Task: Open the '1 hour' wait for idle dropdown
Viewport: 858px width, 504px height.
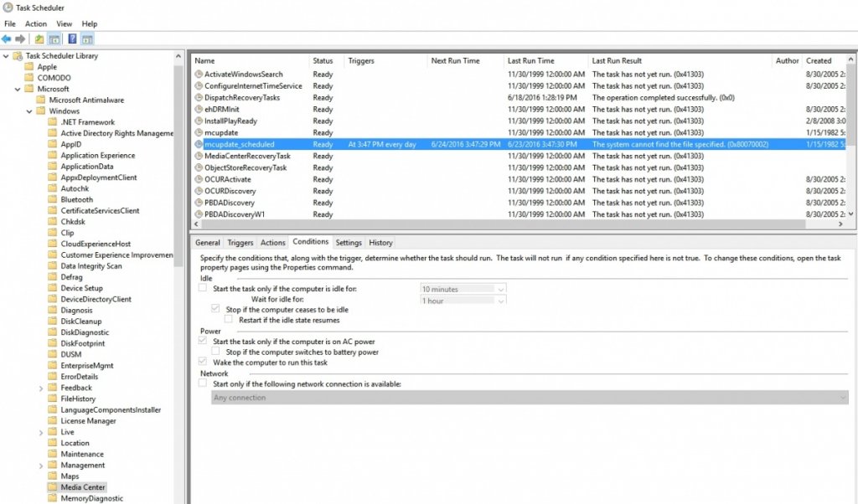Action: point(463,300)
